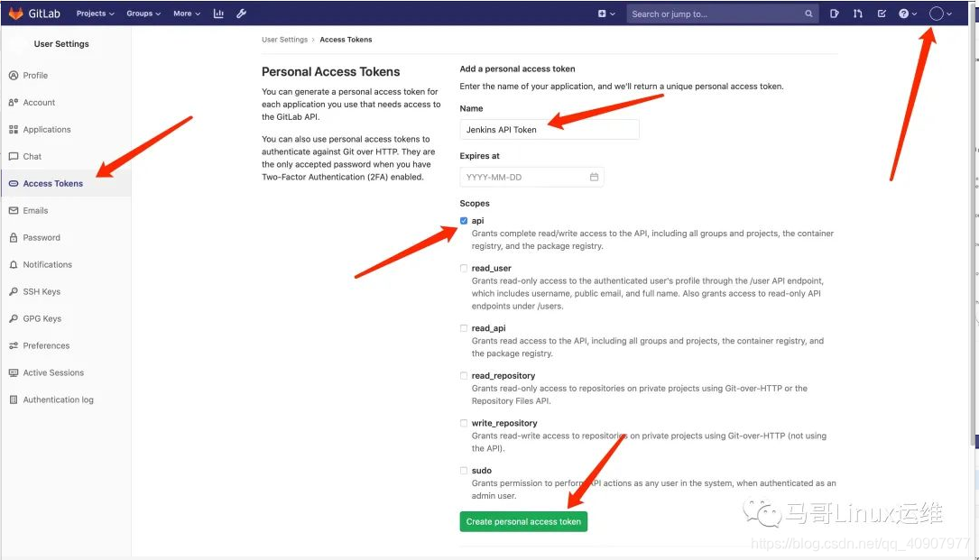The width and height of the screenshot is (979, 560).
Task: Click the Authentication log icon
Action: point(14,399)
